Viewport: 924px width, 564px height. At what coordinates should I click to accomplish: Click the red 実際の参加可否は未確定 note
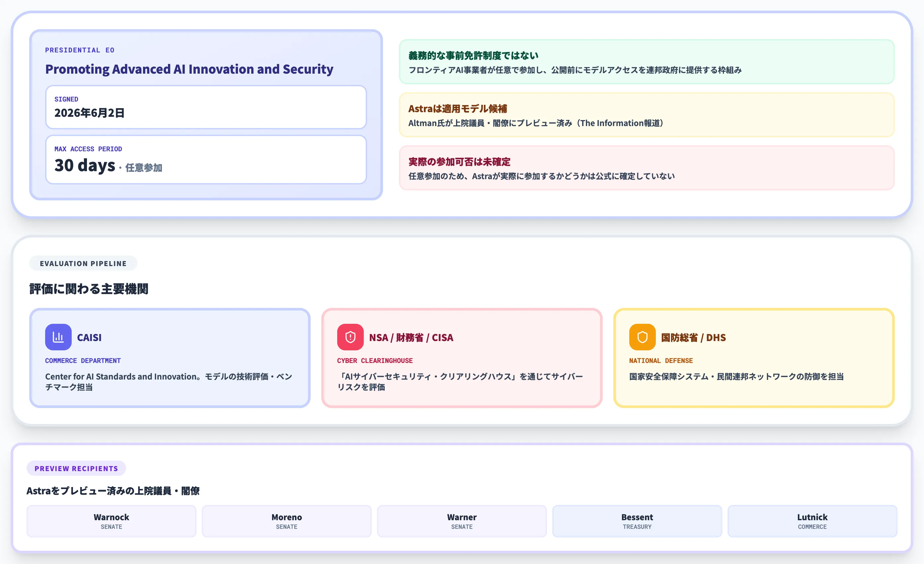pyautogui.click(x=647, y=168)
